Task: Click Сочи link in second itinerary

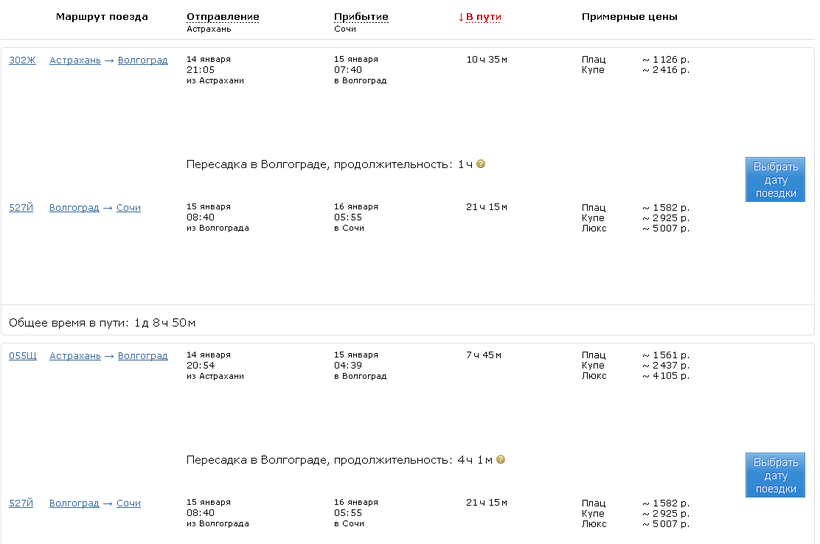Action: click(128, 504)
